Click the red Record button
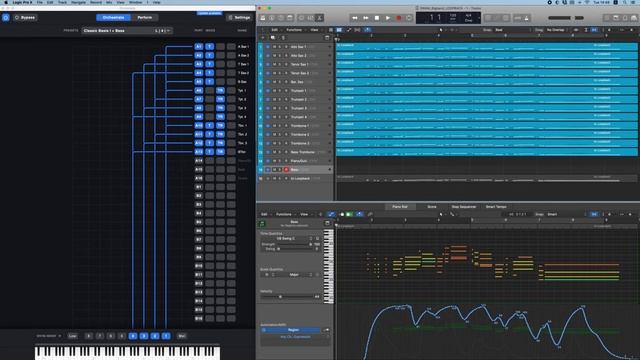 [399, 18]
